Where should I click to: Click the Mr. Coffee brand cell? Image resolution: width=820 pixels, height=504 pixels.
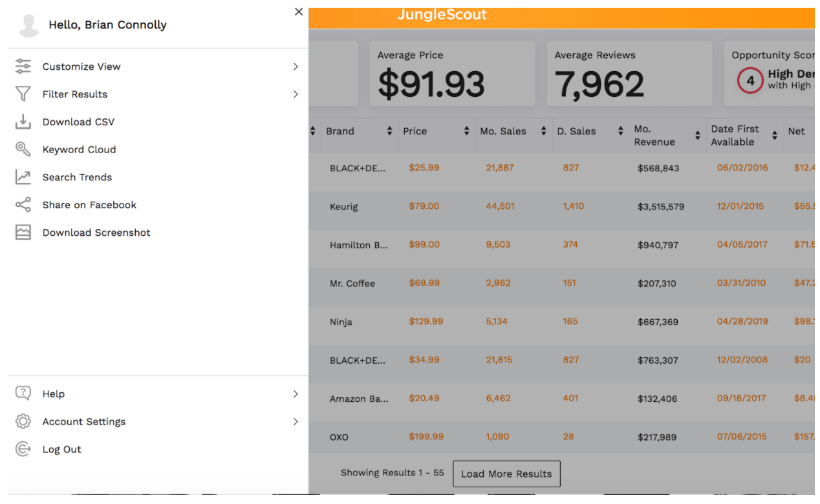tap(352, 284)
